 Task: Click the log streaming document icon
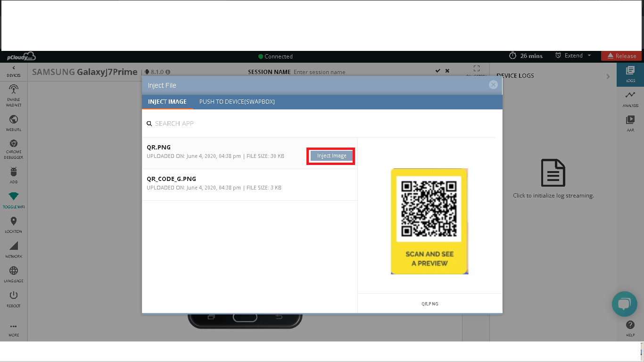click(553, 173)
